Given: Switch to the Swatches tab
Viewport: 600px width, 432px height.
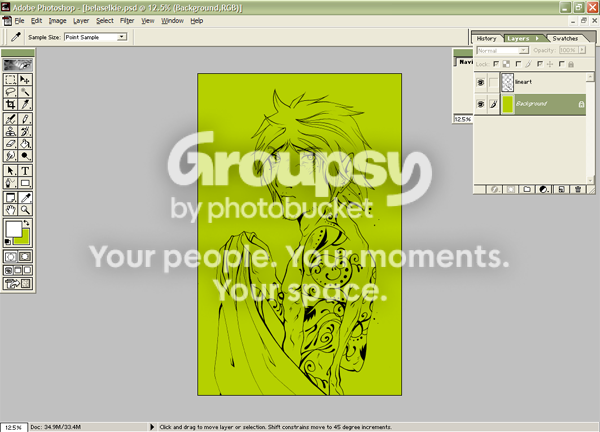Looking at the screenshot, I should (565, 38).
